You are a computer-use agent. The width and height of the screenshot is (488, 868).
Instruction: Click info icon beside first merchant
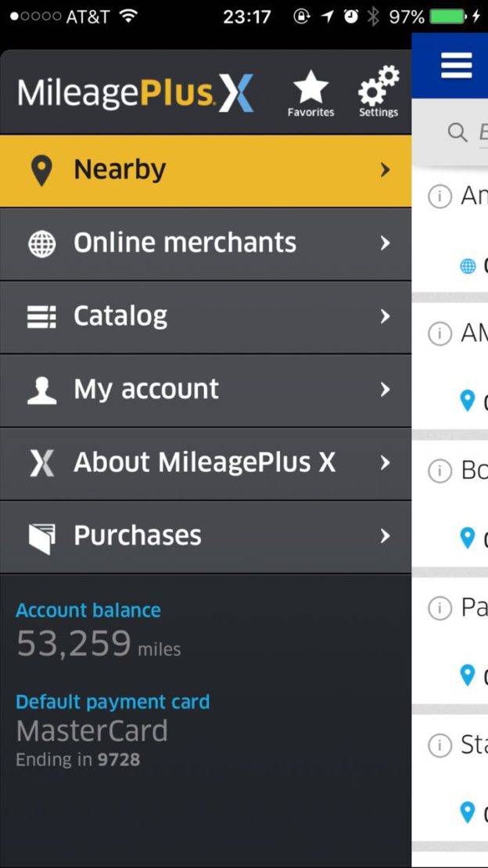pyautogui.click(x=440, y=197)
